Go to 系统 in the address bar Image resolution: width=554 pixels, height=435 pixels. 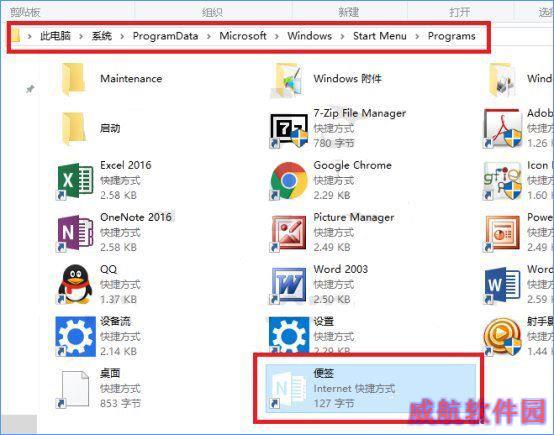click(x=102, y=36)
